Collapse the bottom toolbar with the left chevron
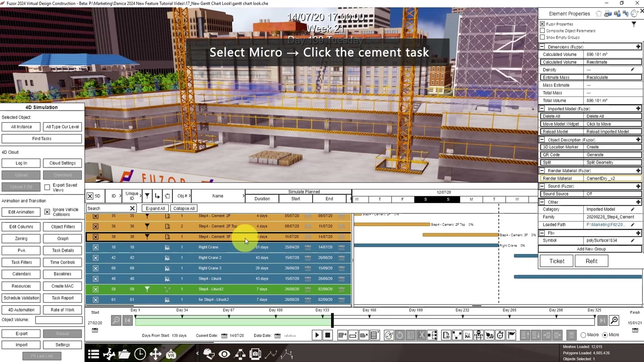 pyautogui.click(x=197, y=353)
